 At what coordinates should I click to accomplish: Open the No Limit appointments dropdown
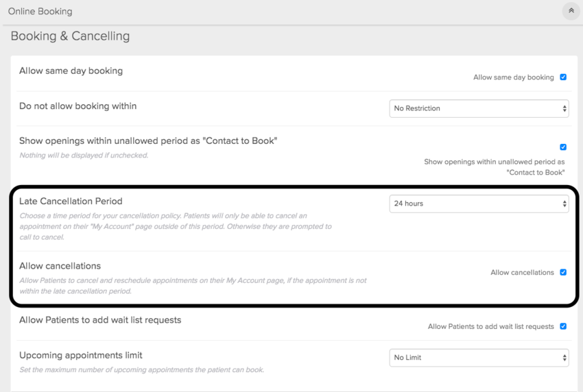pyautogui.click(x=479, y=358)
